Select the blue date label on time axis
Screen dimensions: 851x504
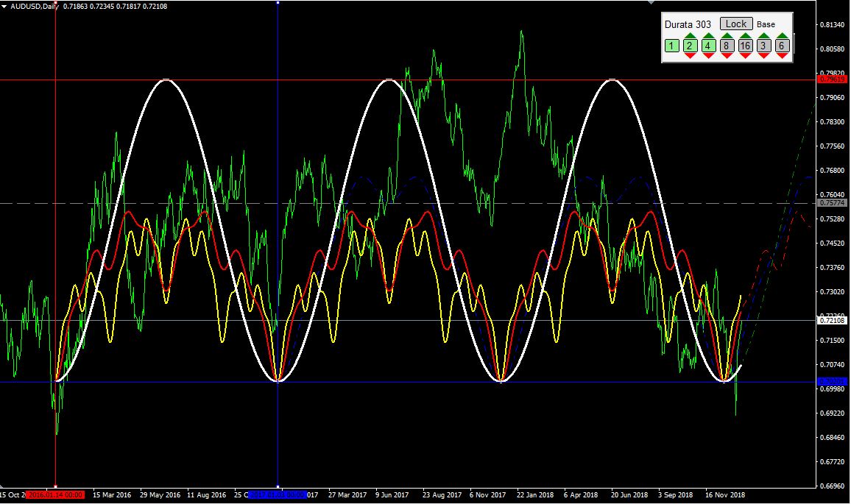click(x=277, y=495)
